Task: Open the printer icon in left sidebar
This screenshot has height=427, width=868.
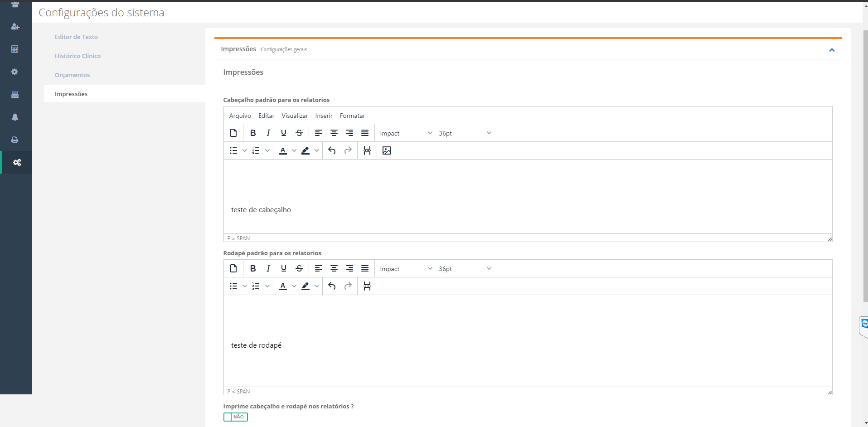Action: pos(15,140)
